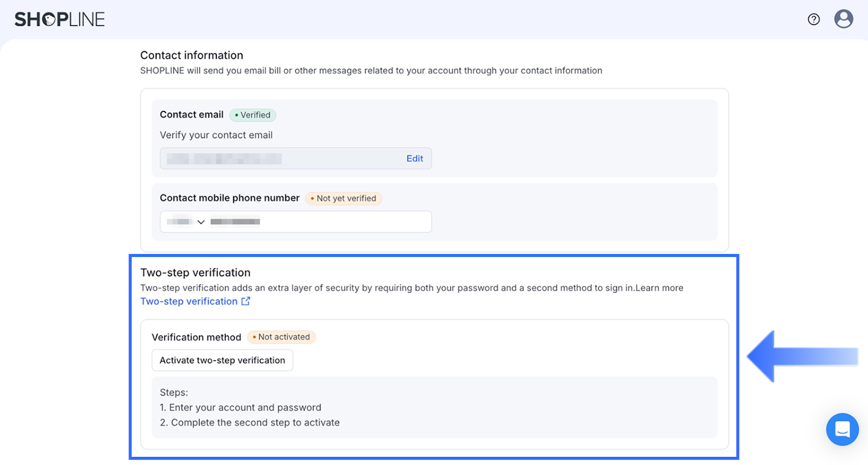Click the Steps instructions box
The width and height of the screenshot is (868, 465).
tap(434, 408)
